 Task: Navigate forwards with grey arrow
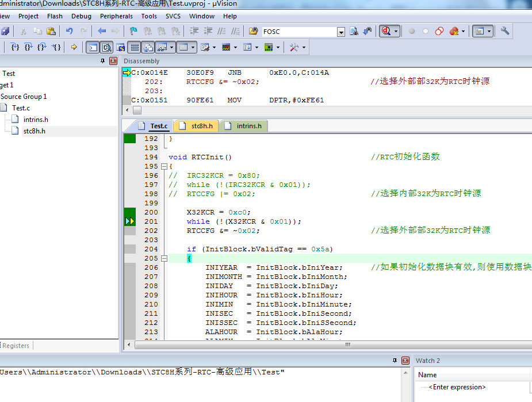pyautogui.click(x=116, y=31)
